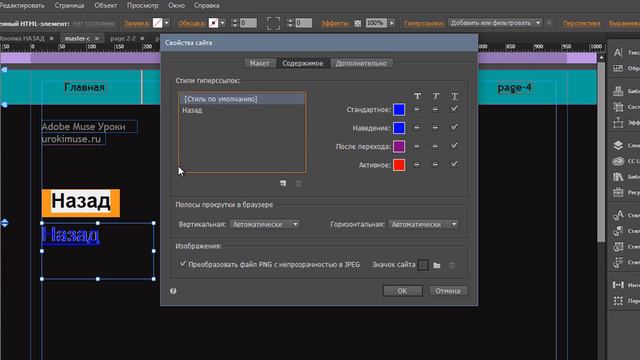Open the CC Libraries panel icon
This screenshot has height=360, width=640.
[618, 161]
